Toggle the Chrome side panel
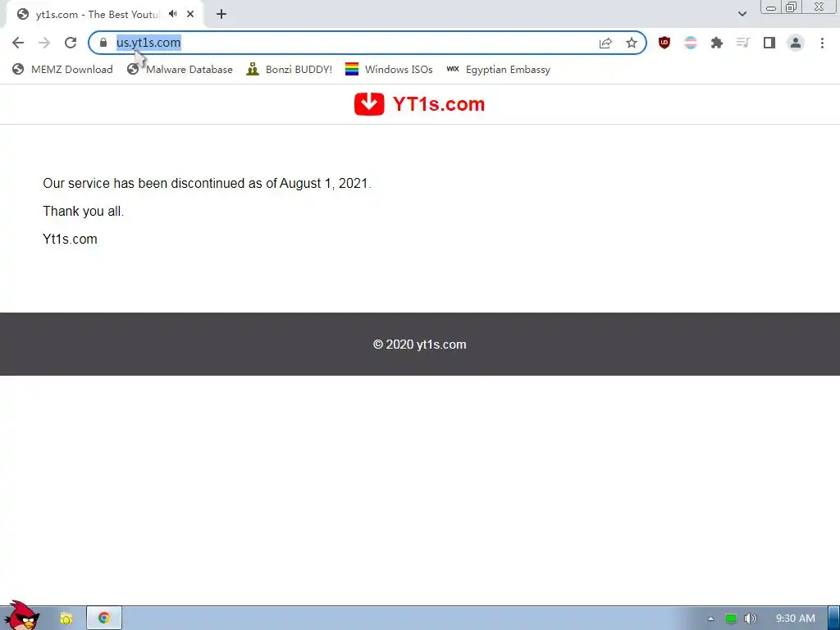Screen dimensions: 840x630 click(x=769, y=43)
